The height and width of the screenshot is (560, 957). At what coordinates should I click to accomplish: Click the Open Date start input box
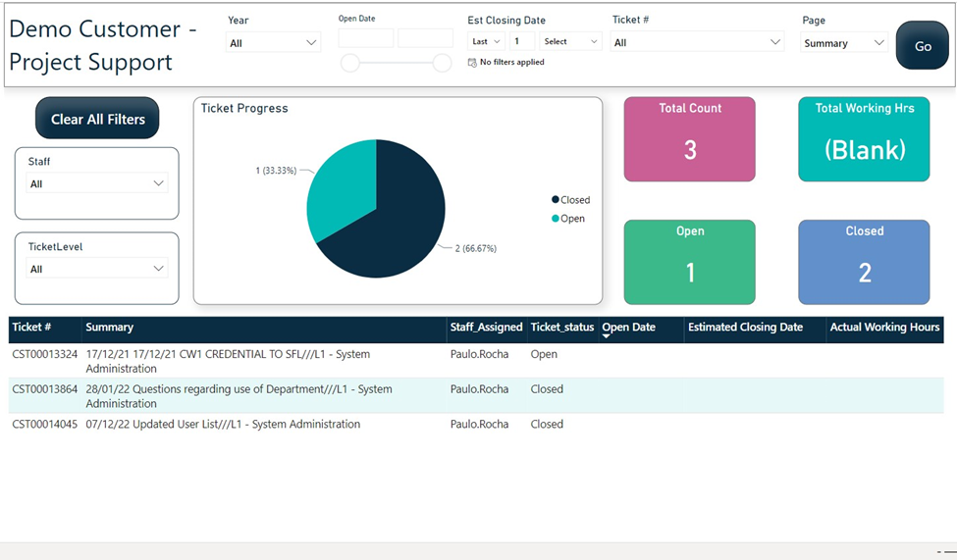pyautogui.click(x=365, y=38)
